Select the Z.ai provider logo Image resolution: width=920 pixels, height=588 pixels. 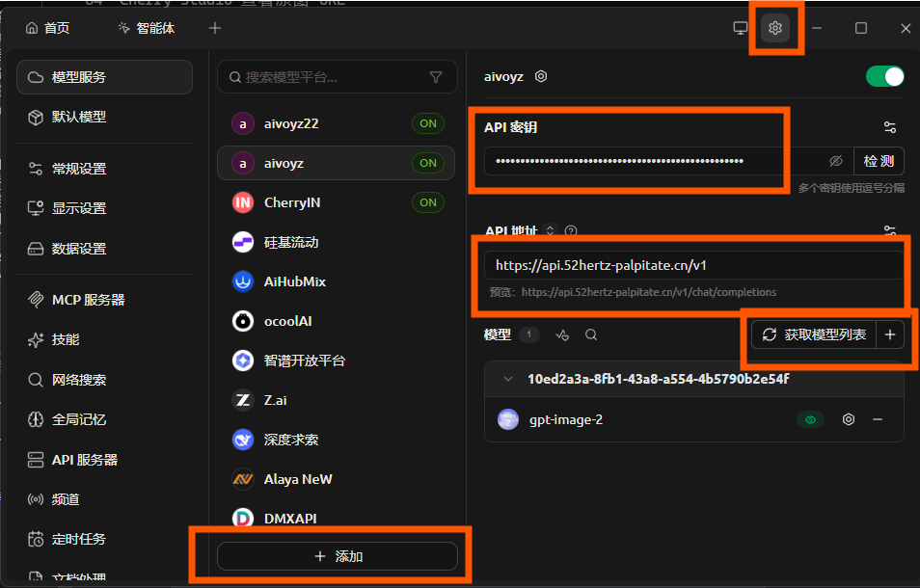coord(243,400)
